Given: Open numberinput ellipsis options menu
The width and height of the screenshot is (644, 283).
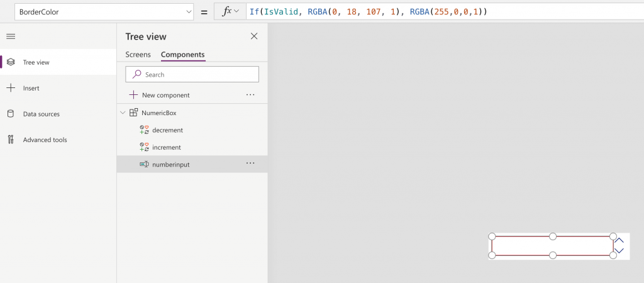Looking at the screenshot, I should [x=250, y=164].
